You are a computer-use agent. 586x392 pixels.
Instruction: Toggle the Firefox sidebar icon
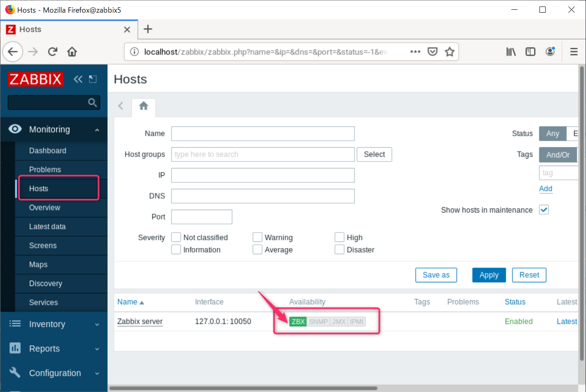(x=531, y=52)
